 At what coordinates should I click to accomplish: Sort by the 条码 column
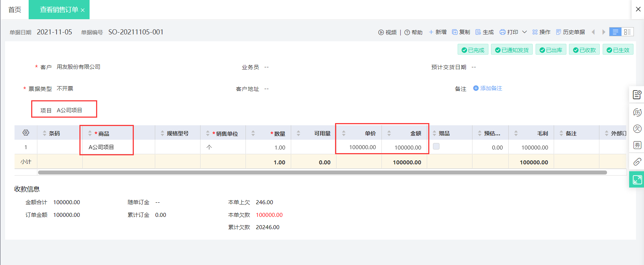(45, 133)
